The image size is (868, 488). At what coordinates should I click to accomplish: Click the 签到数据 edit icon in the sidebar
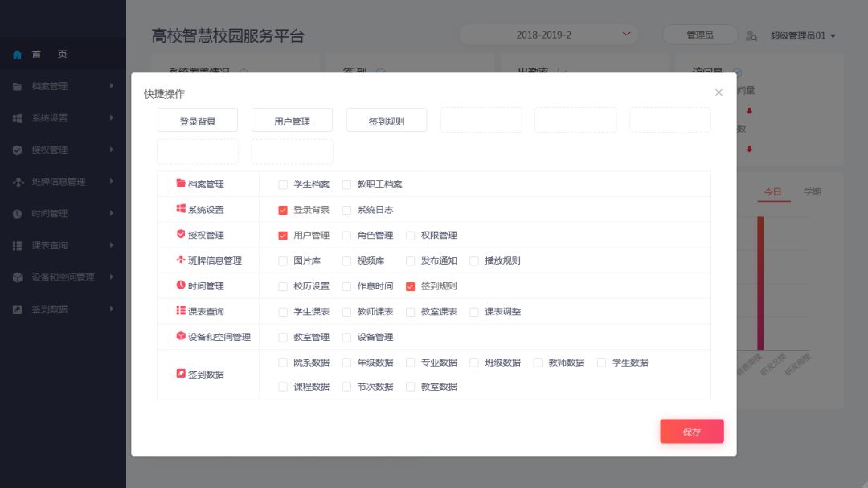tap(17, 310)
